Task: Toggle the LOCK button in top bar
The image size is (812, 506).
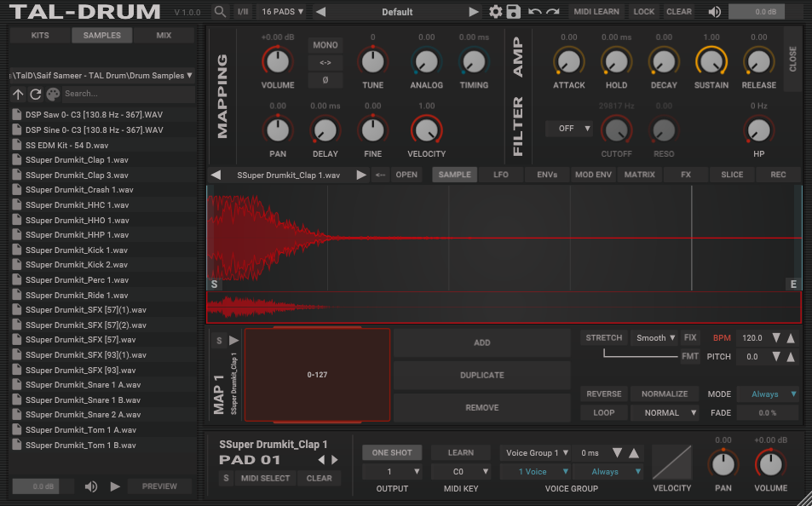Action: [x=643, y=11]
